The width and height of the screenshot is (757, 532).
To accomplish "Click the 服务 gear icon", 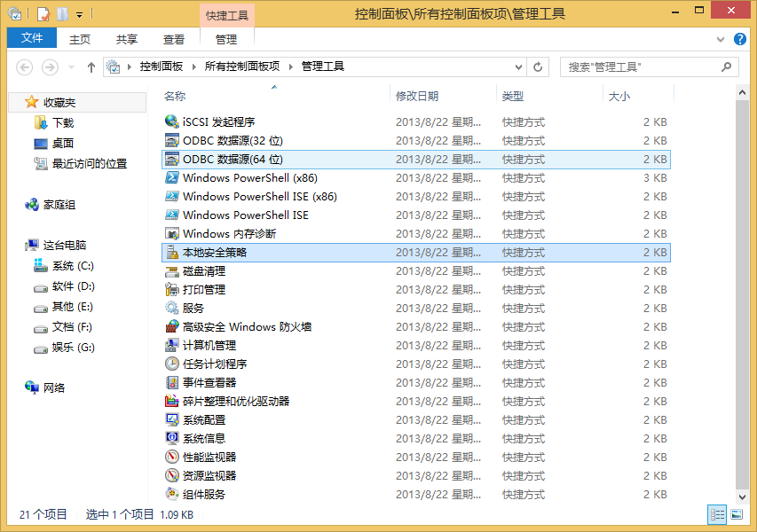I will (x=171, y=308).
